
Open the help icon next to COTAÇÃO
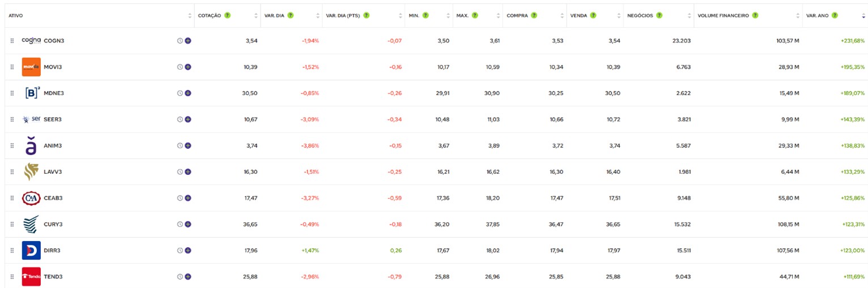click(x=227, y=15)
